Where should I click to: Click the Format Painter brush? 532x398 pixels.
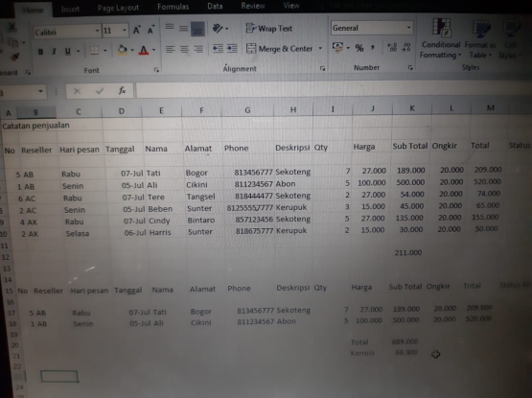[15, 57]
